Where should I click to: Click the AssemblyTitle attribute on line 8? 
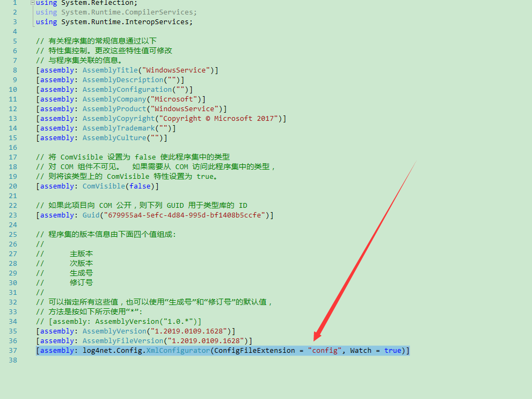pyautogui.click(x=110, y=70)
